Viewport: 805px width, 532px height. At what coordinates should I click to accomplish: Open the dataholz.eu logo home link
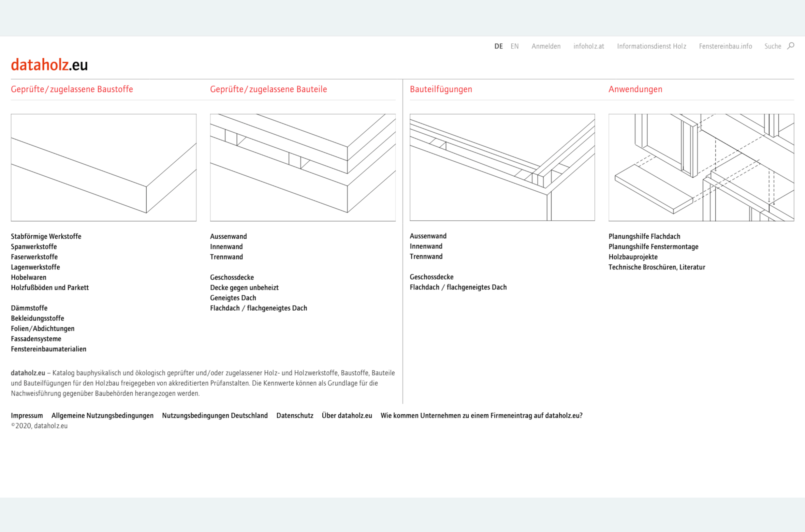(x=49, y=64)
